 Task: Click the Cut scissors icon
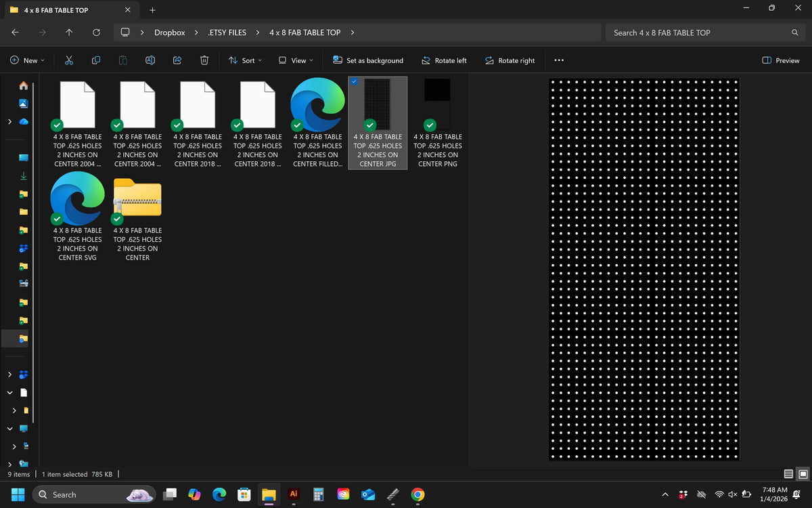(68, 60)
